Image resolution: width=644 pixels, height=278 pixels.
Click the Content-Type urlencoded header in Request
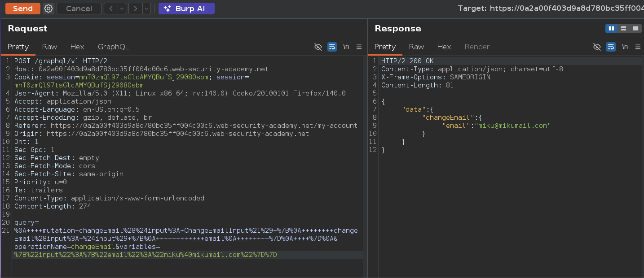(x=109, y=198)
